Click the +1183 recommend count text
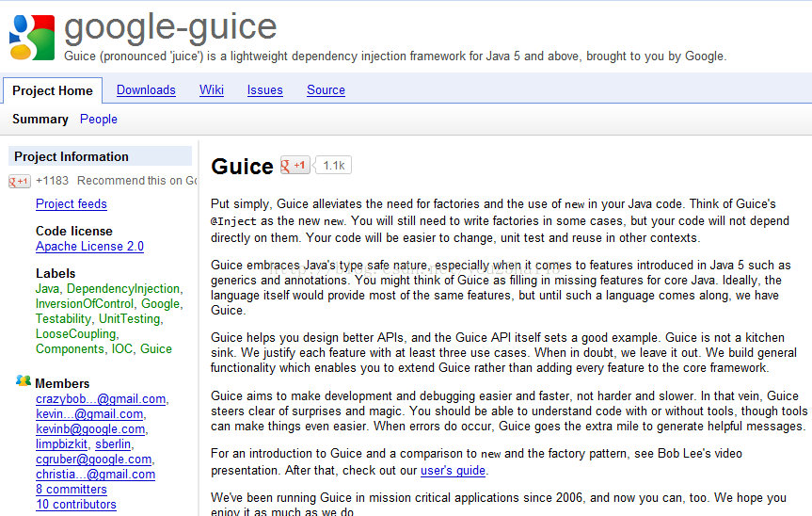Screen dimensions: 812x516 click(53, 180)
